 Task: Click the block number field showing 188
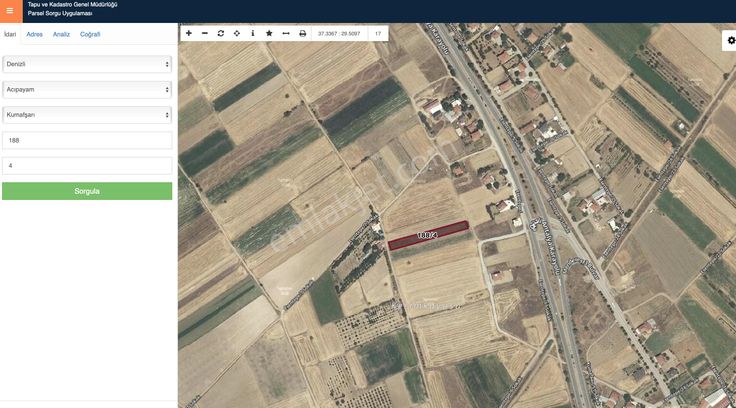coord(87,140)
